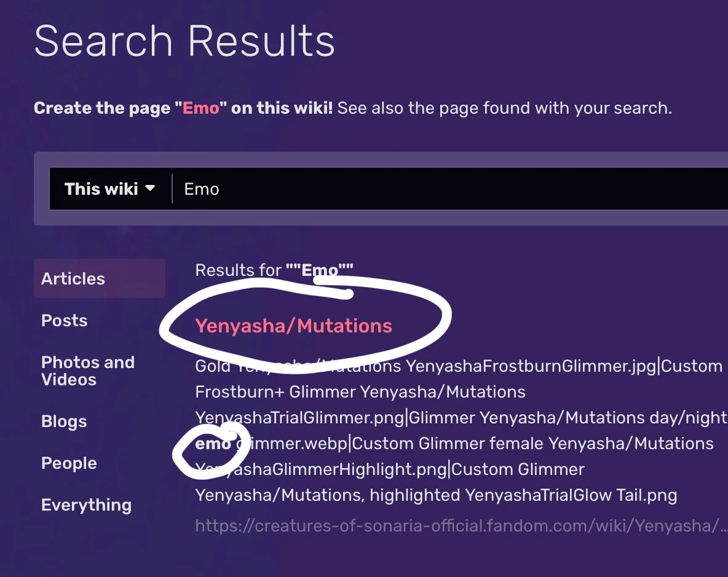Image resolution: width=728 pixels, height=577 pixels.
Task: View Blogs search results
Action: pyautogui.click(x=63, y=422)
